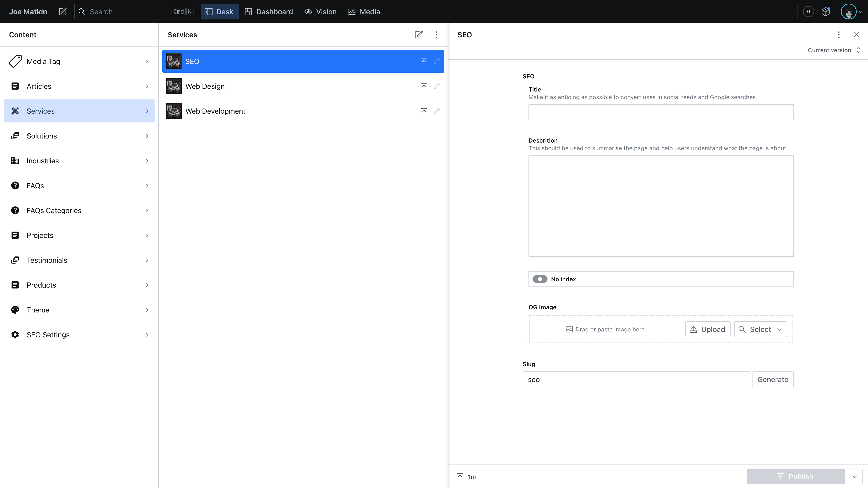Open SEO document three-dot options menu

[839, 35]
